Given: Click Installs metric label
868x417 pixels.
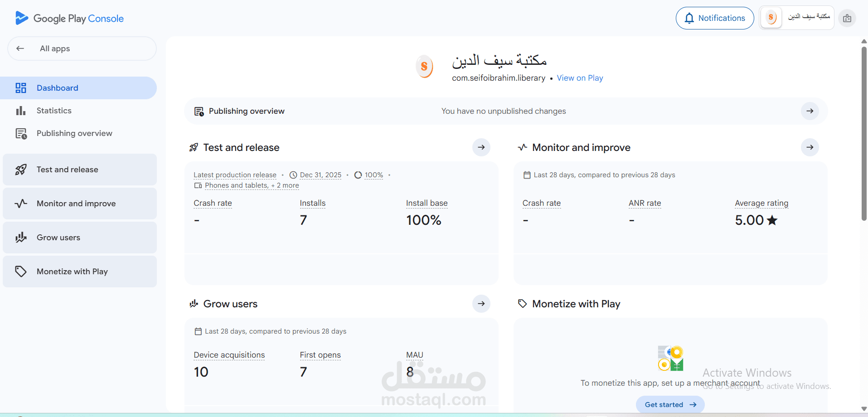Looking at the screenshot, I should [313, 203].
